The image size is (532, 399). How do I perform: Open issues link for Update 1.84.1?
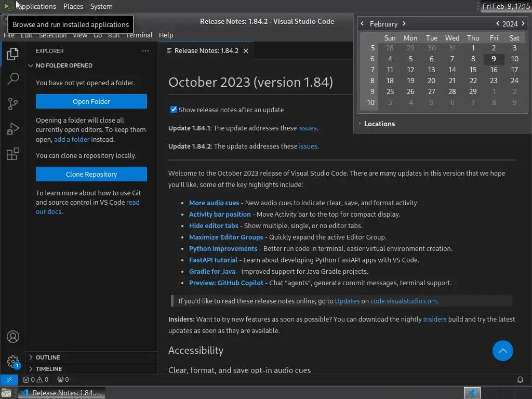coord(307,128)
